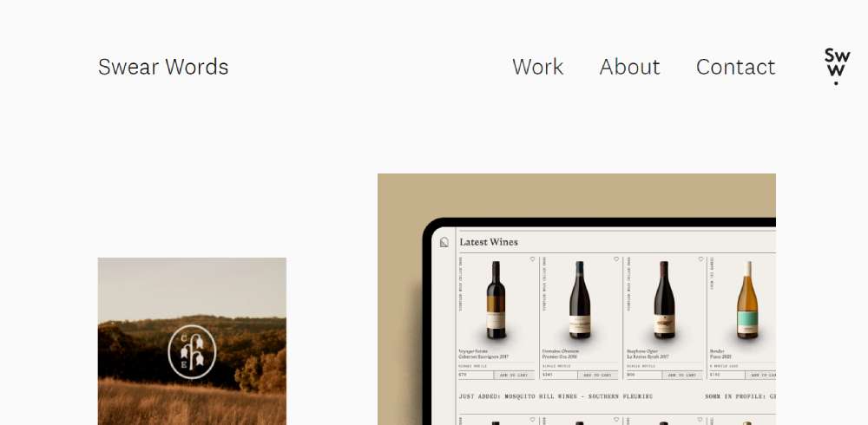
Task: Click the arch icon beside Latest Wines
Action: 444,242
